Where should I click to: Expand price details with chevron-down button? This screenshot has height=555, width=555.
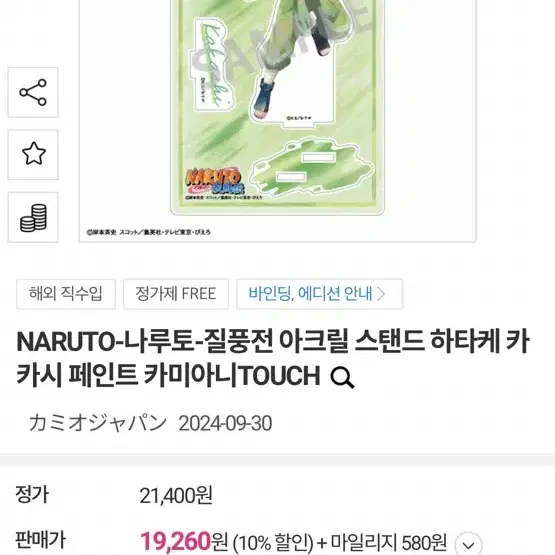(468, 545)
